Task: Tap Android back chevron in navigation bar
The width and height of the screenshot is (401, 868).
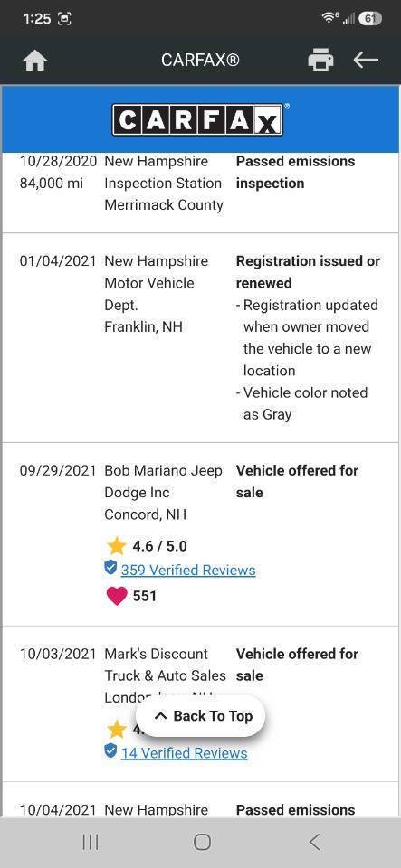Action: (314, 842)
